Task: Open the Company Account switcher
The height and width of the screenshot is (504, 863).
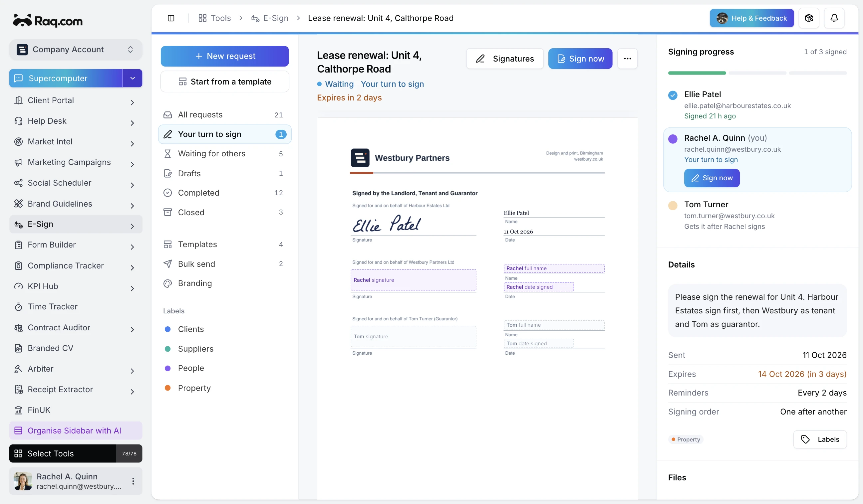Action: pyautogui.click(x=76, y=50)
